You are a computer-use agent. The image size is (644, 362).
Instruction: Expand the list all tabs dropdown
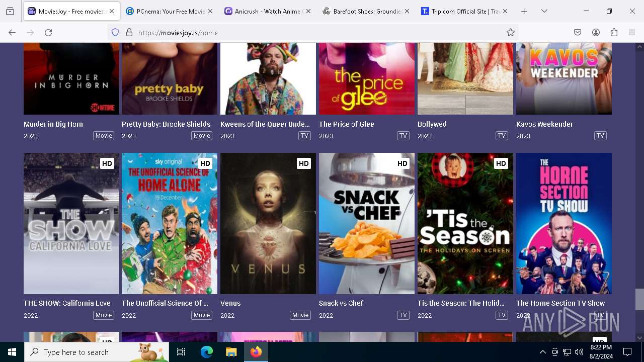[x=544, y=11]
